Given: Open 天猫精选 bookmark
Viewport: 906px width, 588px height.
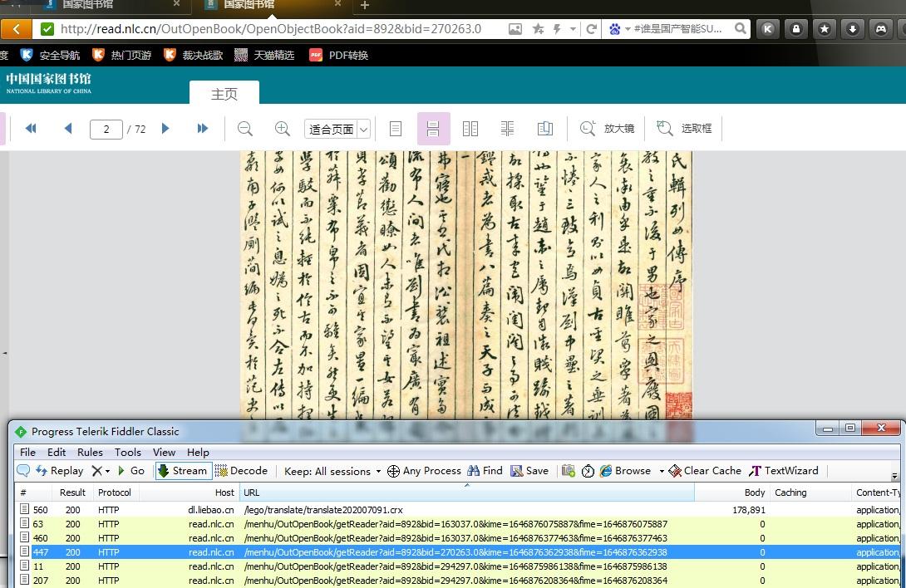Looking at the screenshot, I should point(264,56).
